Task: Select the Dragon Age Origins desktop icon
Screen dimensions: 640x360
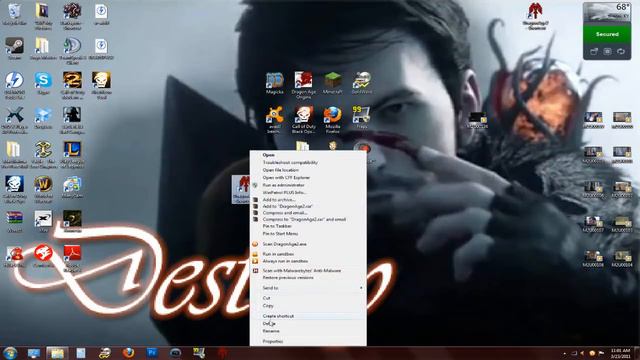Action: tap(303, 85)
